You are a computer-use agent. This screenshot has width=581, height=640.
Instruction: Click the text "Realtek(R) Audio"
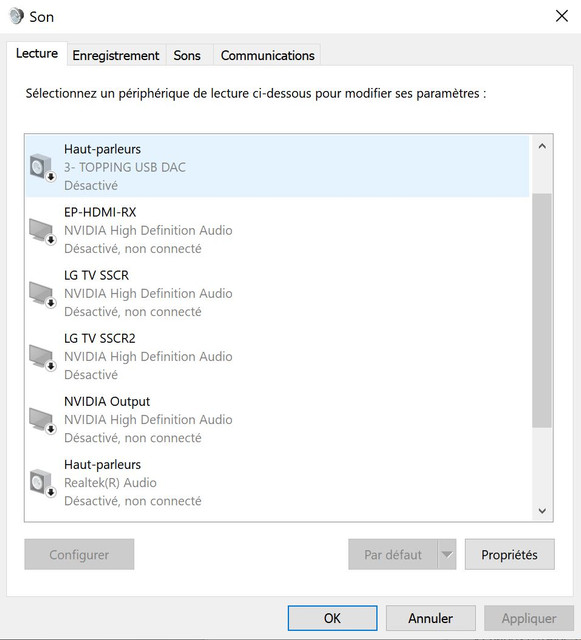pyautogui.click(x=110, y=483)
